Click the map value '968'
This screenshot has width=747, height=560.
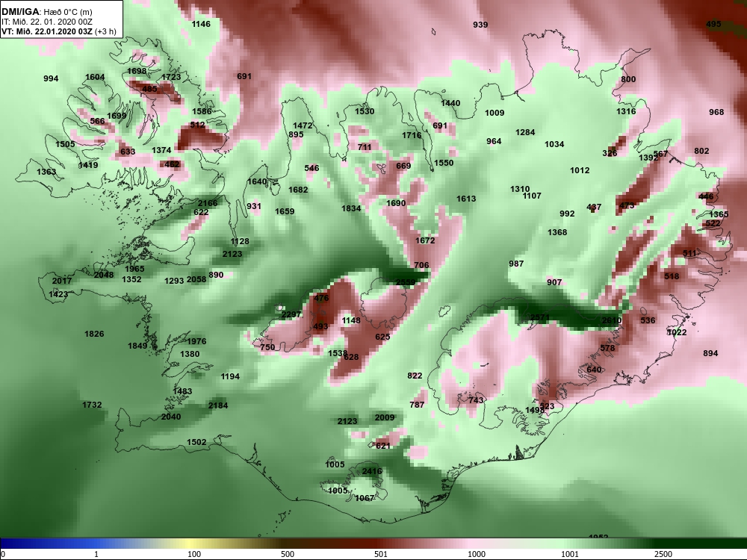tap(716, 113)
